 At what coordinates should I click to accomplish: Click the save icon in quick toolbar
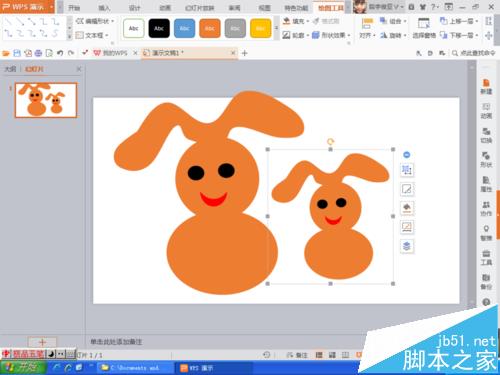tap(17, 53)
